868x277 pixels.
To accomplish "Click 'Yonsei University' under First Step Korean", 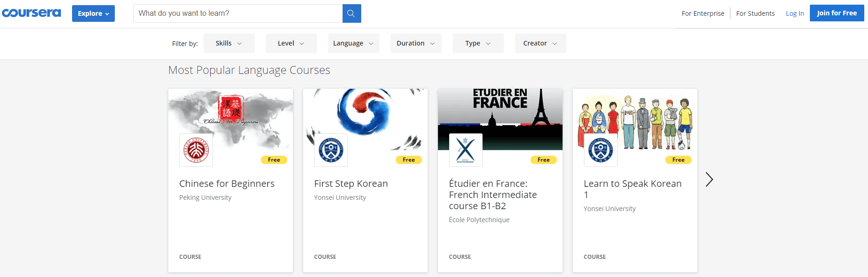I will coord(340,198).
